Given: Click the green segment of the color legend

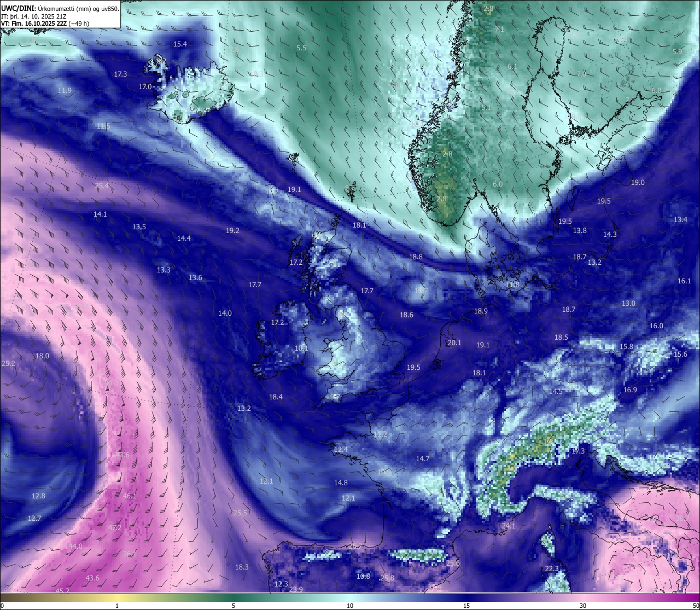Looking at the screenshot, I should (234, 598).
